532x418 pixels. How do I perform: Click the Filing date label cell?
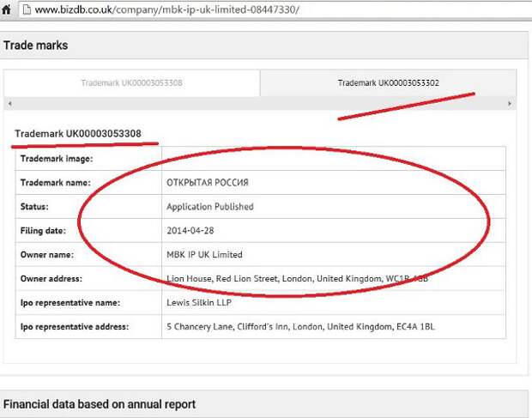coord(88,231)
